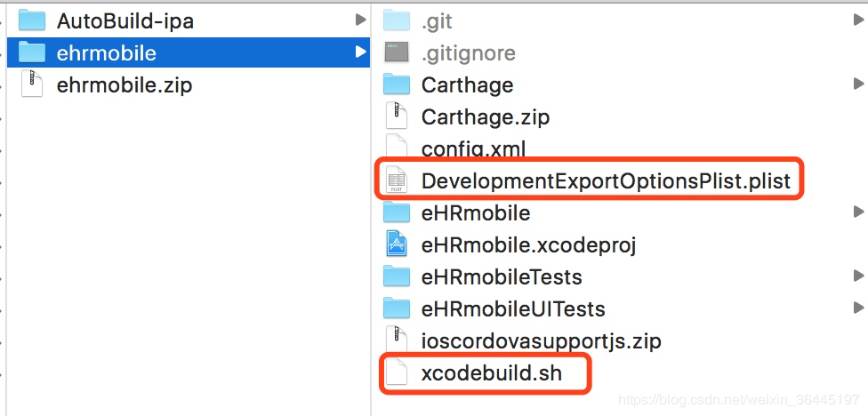Expand the eHRmobile folder disclosure arrow
This screenshot has height=416, width=868.
pos(858,212)
